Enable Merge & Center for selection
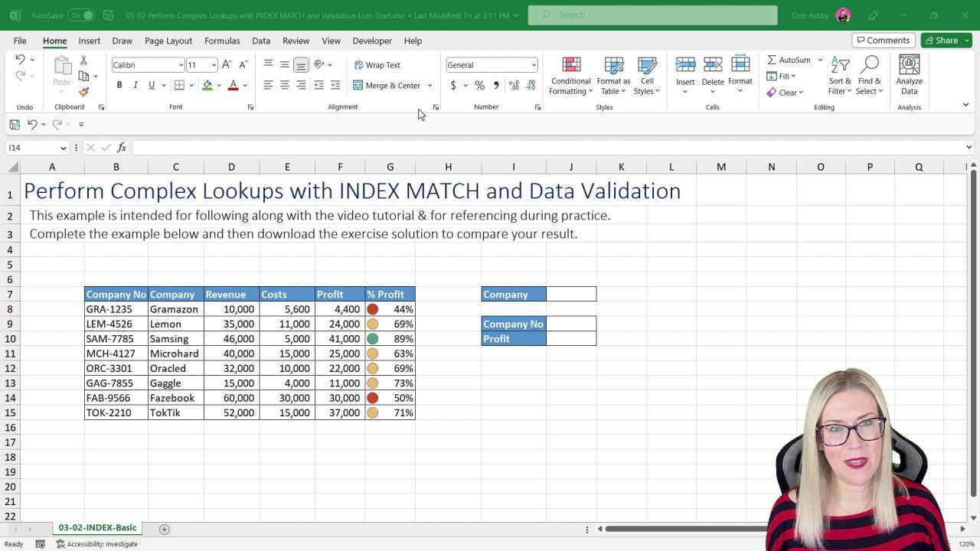 point(388,85)
